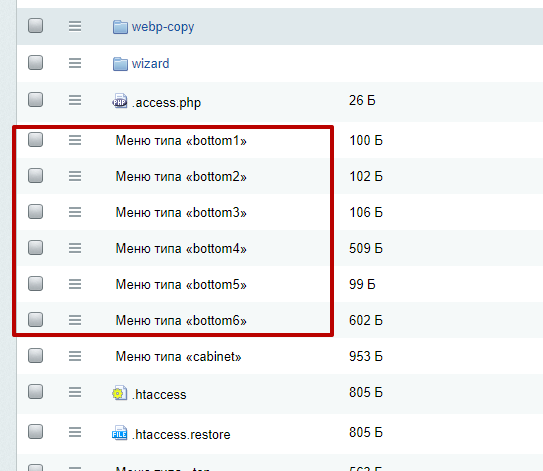Click the PHP icon of .access.php
The height and width of the screenshot is (471, 543).
tap(120, 101)
